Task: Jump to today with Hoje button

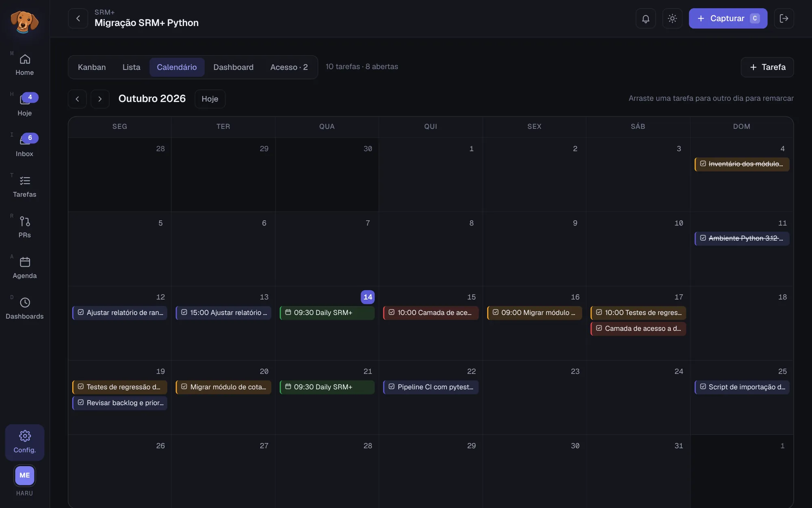Action: pos(210,99)
